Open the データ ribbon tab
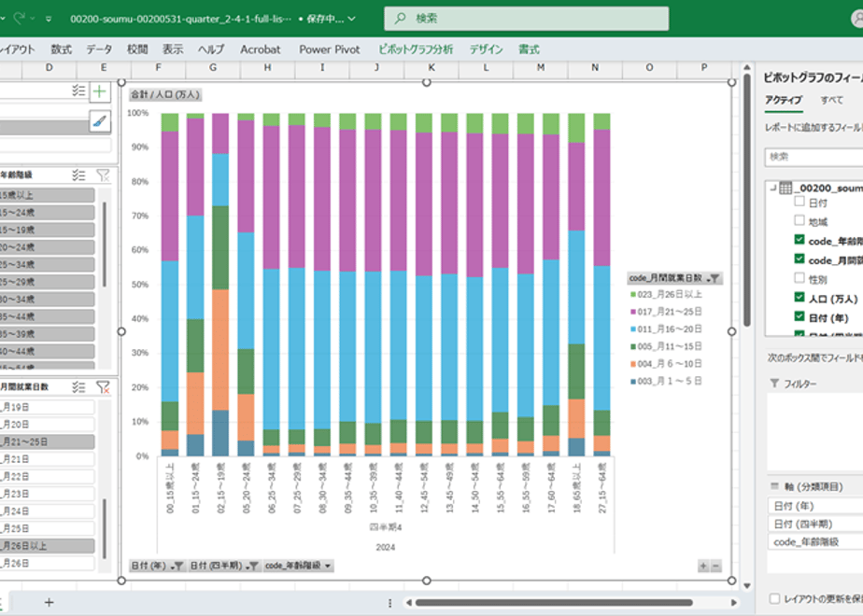Screen dimensions: 863x616 click(x=99, y=49)
